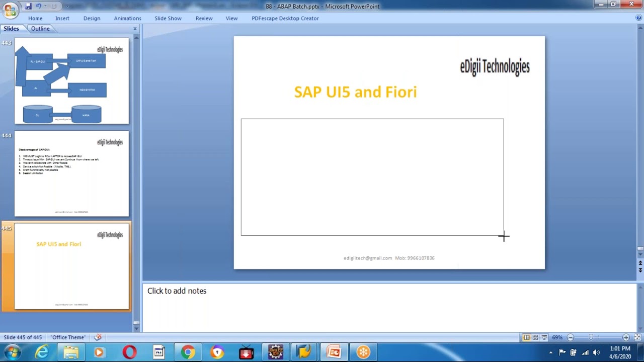Zoom in with the plus button
Screen dimensions: 644x362
pos(626,337)
